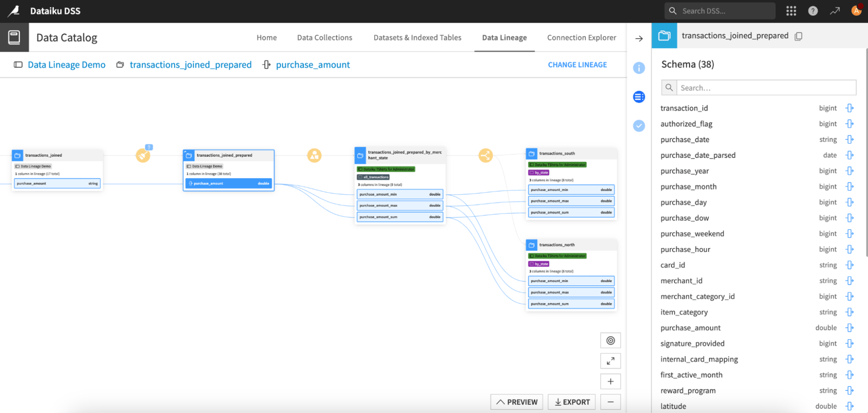Open the activity trend arrow icon
Screen dimensions: 868x413
click(834, 11)
